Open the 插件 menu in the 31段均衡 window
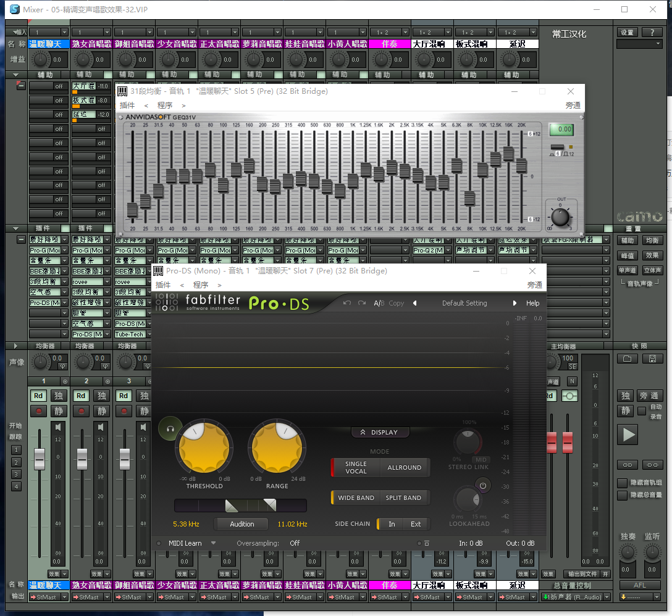 (x=127, y=106)
